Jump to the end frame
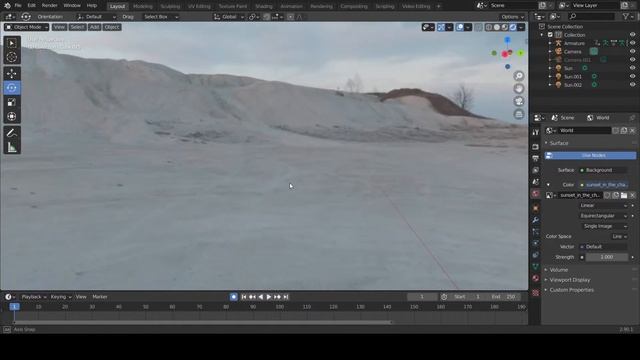 click(x=286, y=297)
